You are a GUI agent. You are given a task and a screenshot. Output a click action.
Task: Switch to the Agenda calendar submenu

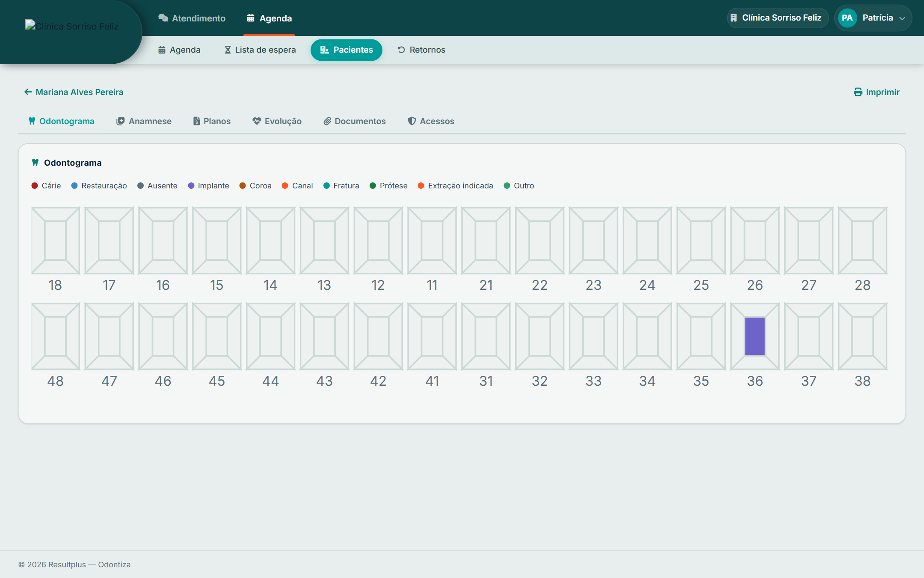pos(179,50)
